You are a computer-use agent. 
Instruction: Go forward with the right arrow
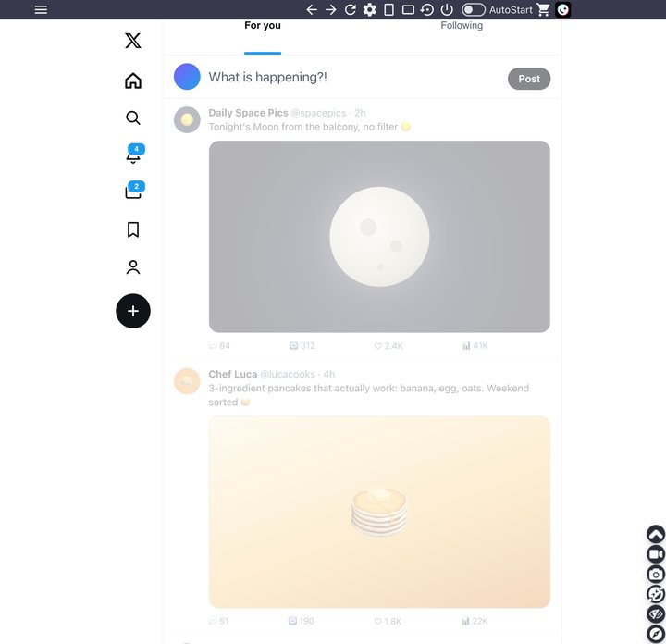point(331,9)
